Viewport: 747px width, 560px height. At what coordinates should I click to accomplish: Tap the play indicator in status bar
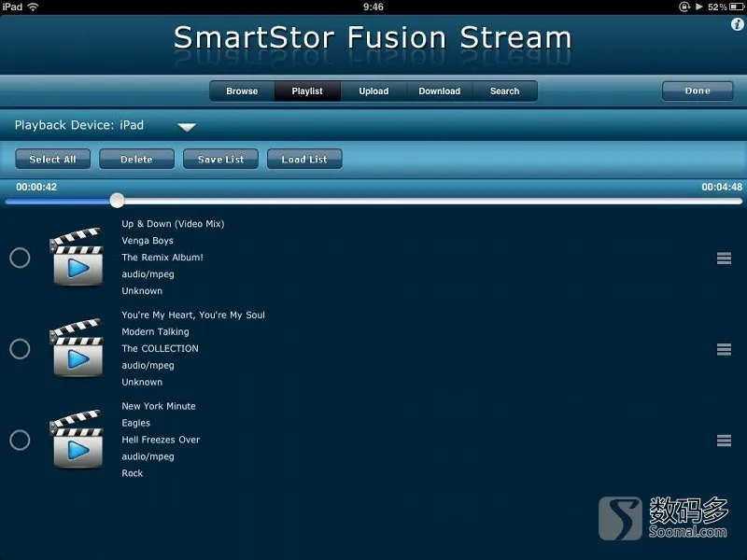pyautogui.click(x=698, y=7)
